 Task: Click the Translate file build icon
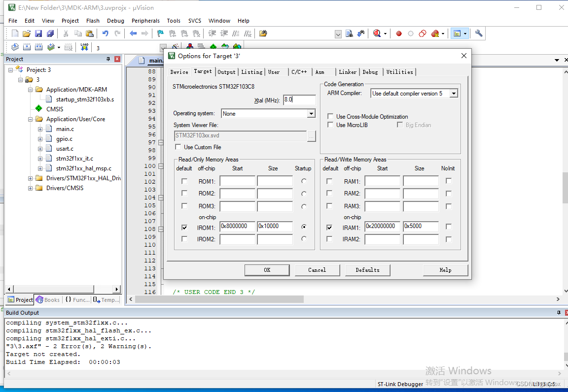pyautogui.click(x=15, y=47)
